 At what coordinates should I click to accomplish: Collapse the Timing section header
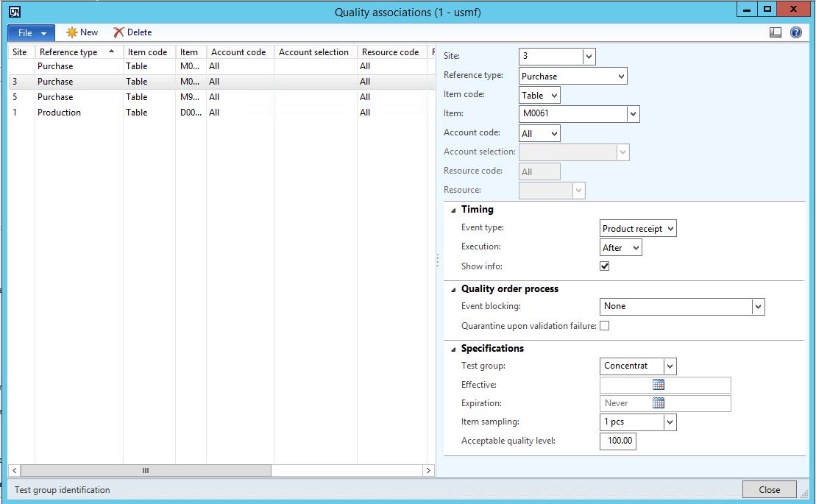[454, 210]
